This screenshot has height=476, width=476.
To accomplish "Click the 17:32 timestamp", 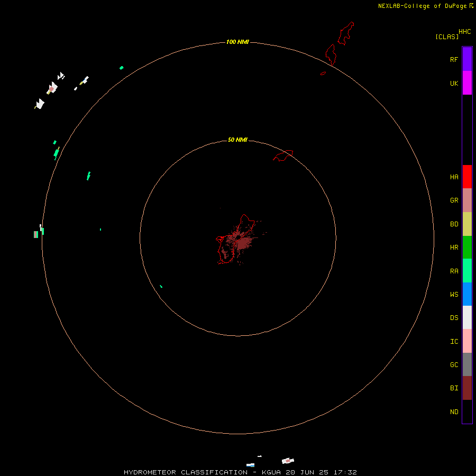I will click(x=345, y=472).
